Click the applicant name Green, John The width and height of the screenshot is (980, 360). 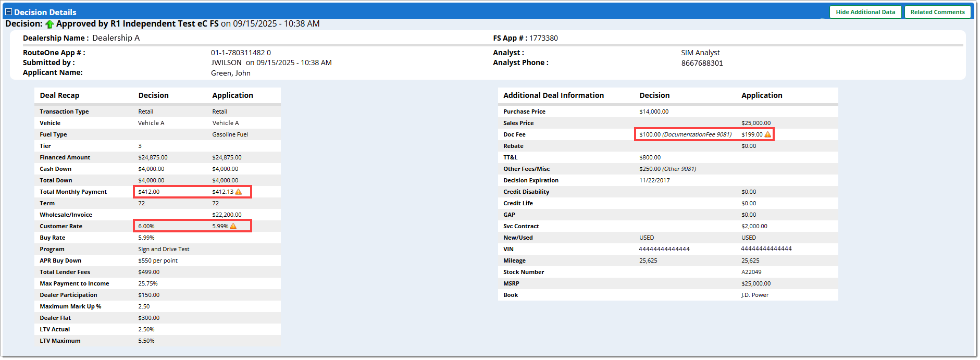231,73
